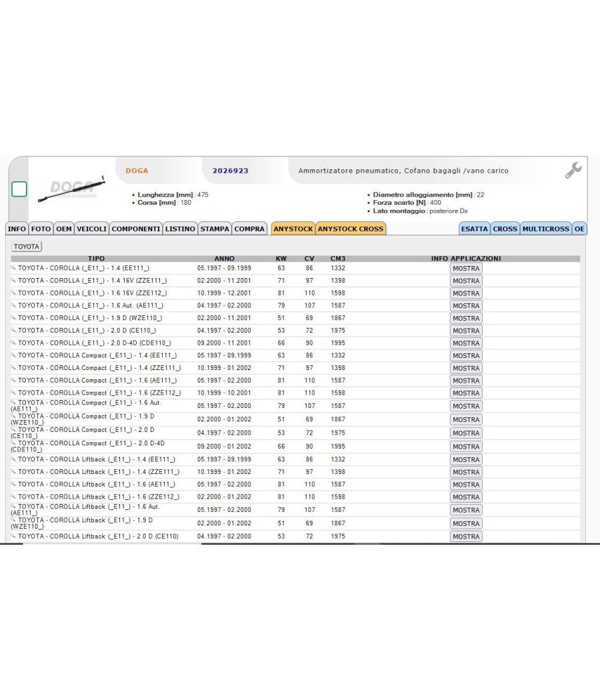Click the ANNO column header

pyautogui.click(x=224, y=259)
